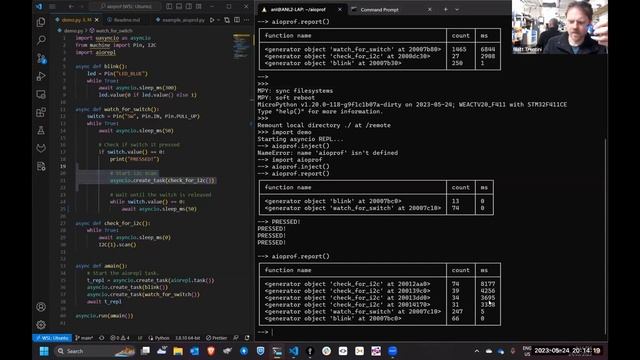Click Prettier in the status bar
This screenshot has height=360, width=640.
pos(216,338)
